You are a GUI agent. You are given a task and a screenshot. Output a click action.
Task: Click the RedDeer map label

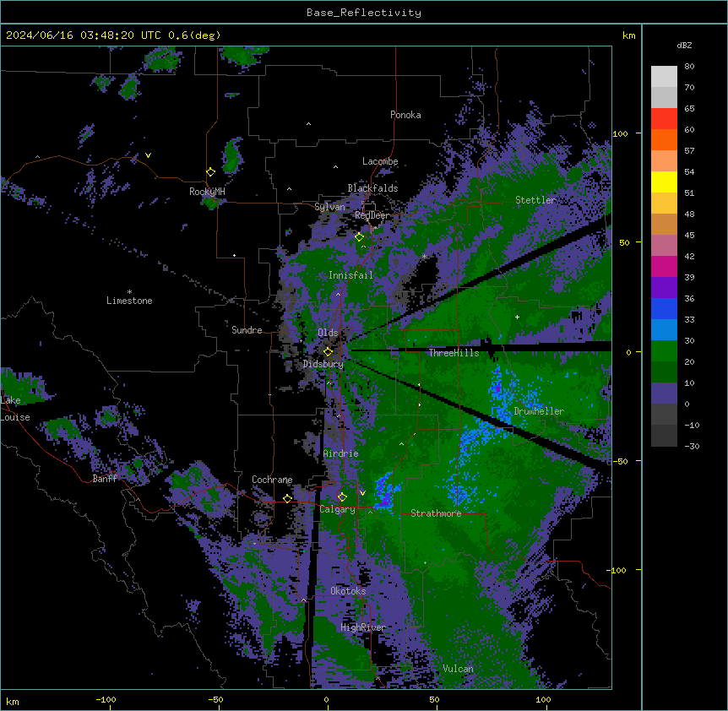tap(372, 215)
